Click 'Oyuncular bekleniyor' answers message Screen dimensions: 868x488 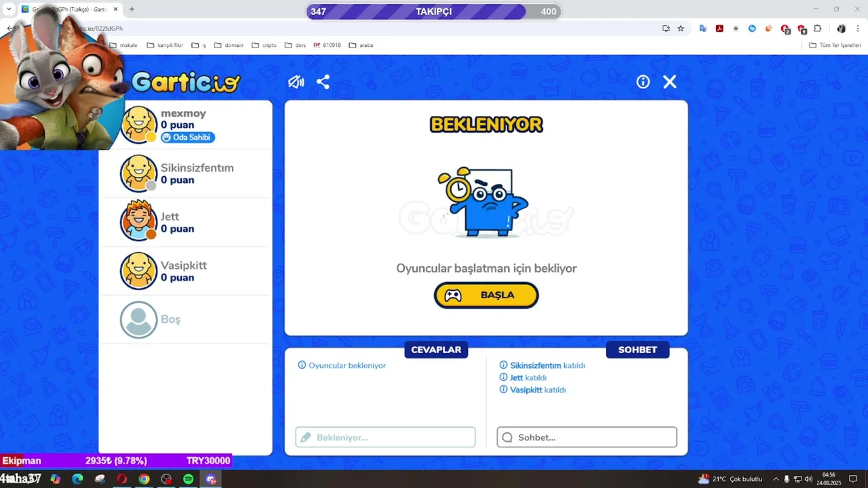click(x=342, y=365)
